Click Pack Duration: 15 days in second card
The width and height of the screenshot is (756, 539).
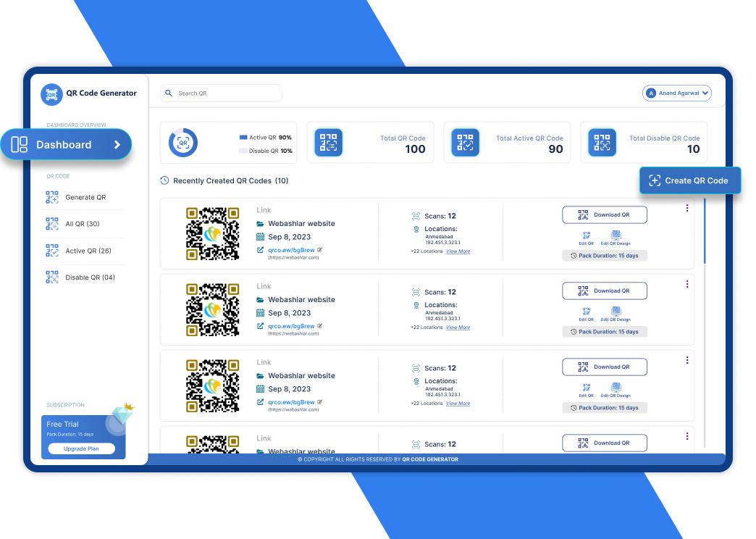[x=605, y=332]
